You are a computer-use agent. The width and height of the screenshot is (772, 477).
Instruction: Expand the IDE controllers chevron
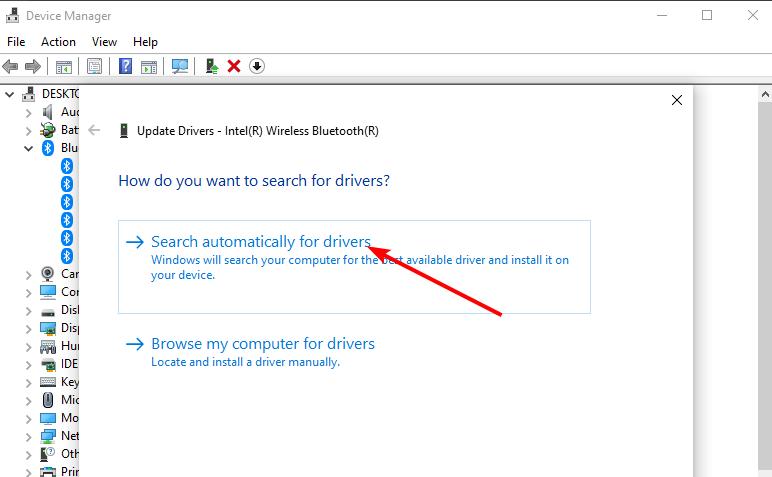(29, 365)
